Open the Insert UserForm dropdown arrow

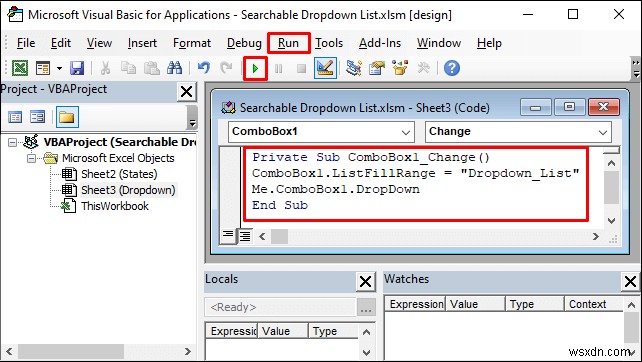click(59, 68)
